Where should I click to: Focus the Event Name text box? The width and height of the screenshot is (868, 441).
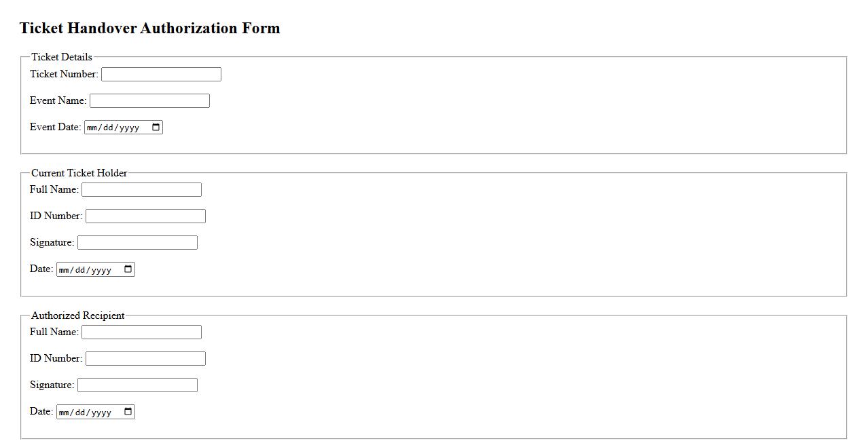click(149, 100)
